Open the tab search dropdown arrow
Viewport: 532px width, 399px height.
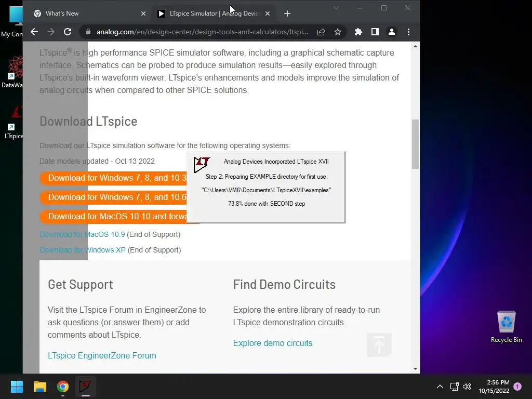pyautogui.click(x=336, y=8)
